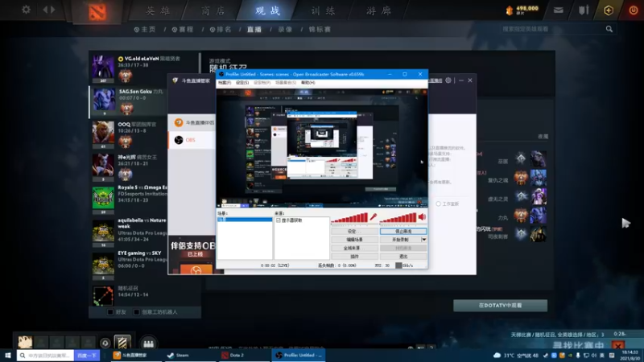Image resolution: width=644 pixels, height=362 pixels.
Task: Adjust the OBS microphone volume meter
Action: 350,218
